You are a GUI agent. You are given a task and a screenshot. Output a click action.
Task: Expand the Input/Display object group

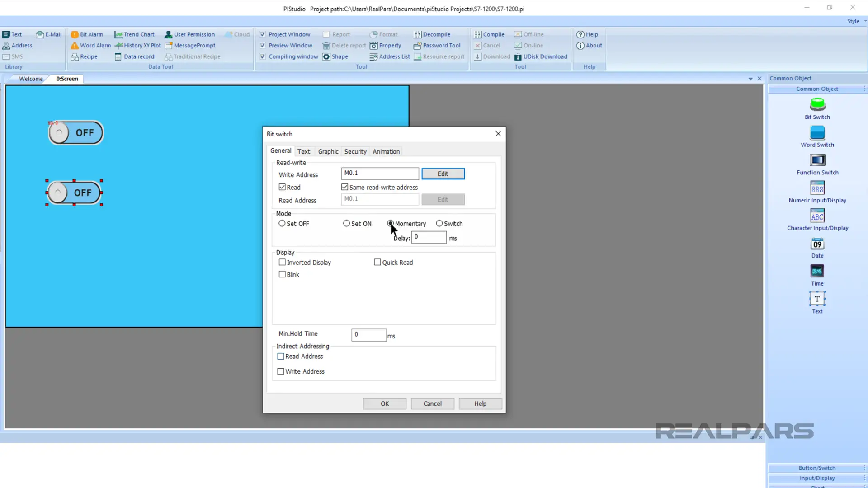pos(817,478)
